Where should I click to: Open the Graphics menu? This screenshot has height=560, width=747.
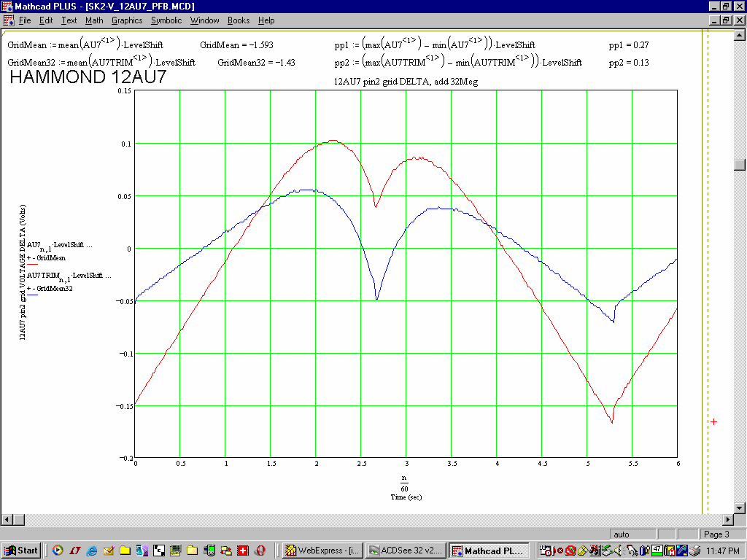pyautogui.click(x=126, y=20)
